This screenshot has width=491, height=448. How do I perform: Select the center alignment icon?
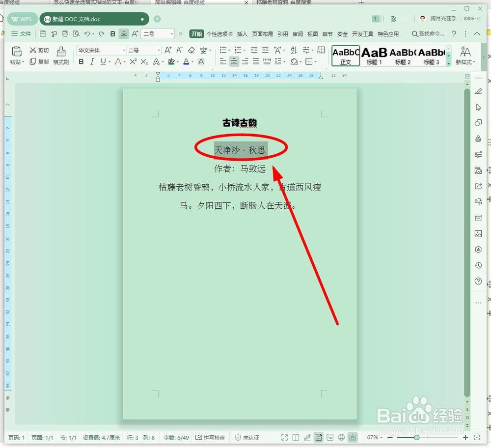click(234, 61)
